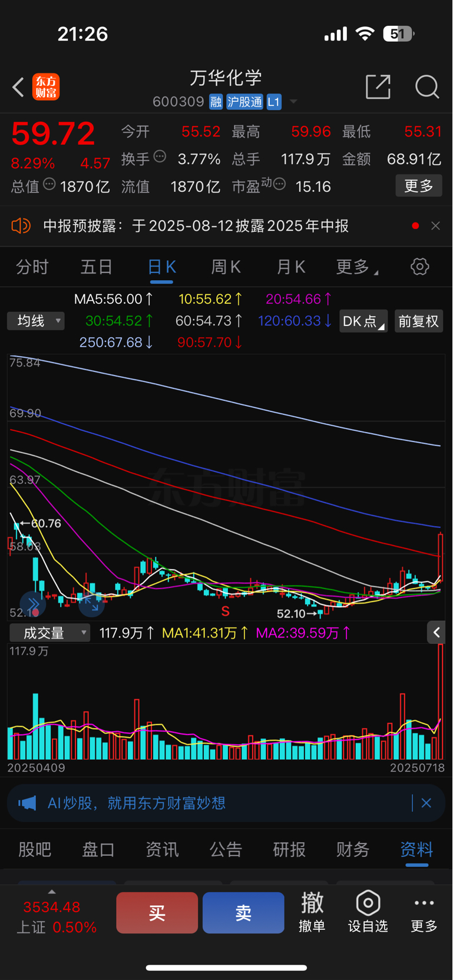The width and height of the screenshot is (453, 980).
Task: Open bottom 更多 three-dots menu
Action: point(424,912)
